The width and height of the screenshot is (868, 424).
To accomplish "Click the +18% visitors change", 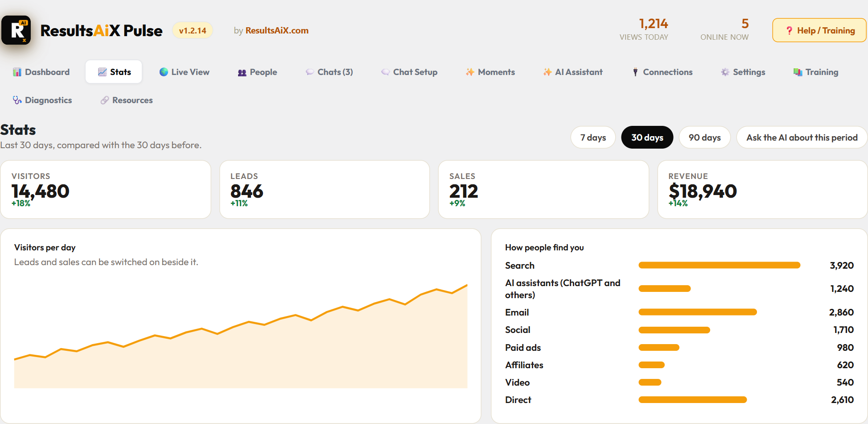I will click(x=21, y=204).
